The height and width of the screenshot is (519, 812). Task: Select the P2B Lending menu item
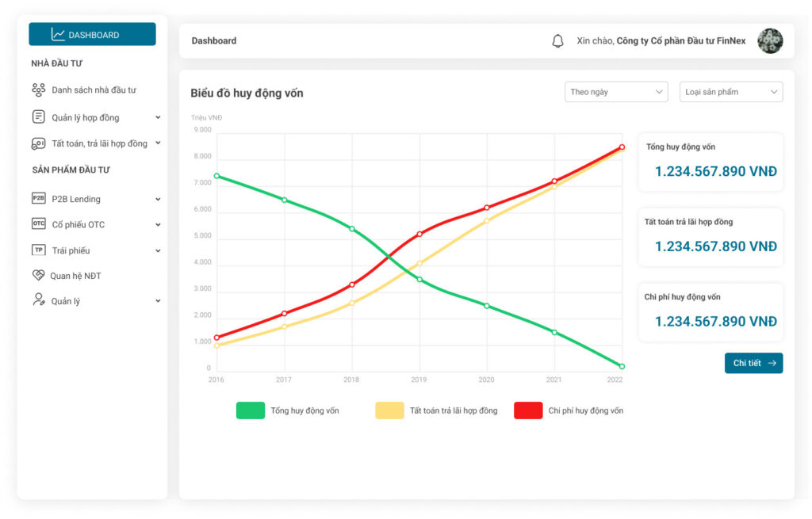[76, 199]
